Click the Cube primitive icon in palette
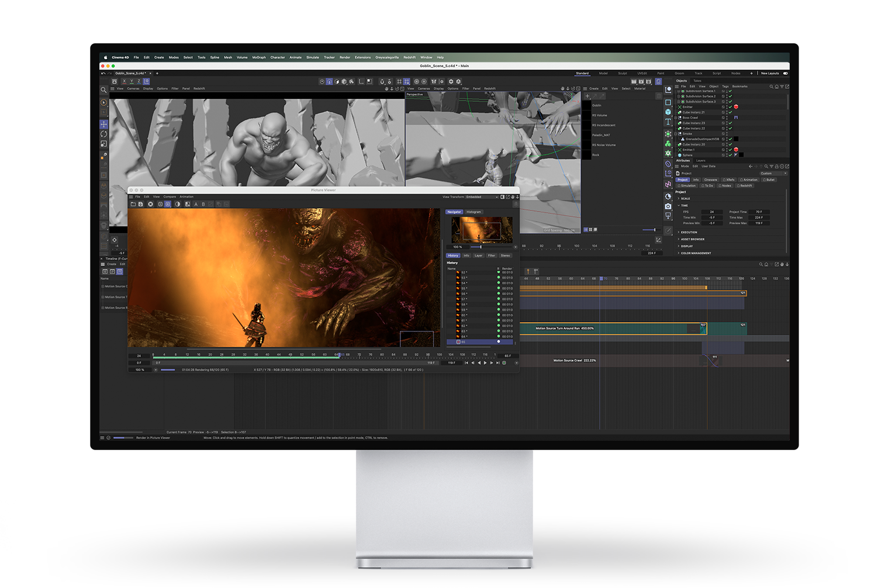Image resolution: width=885 pixels, height=588 pixels. pos(668,112)
